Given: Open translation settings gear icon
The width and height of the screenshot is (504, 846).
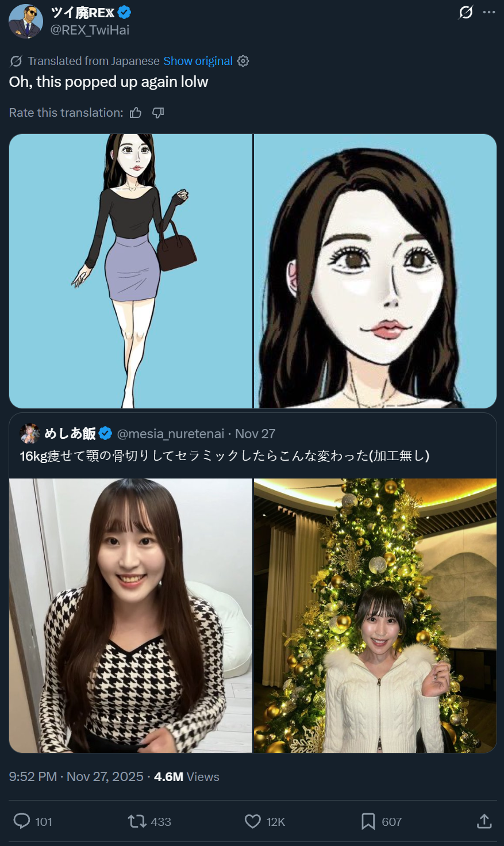Looking at the screenshot, I should coord(243,61).
